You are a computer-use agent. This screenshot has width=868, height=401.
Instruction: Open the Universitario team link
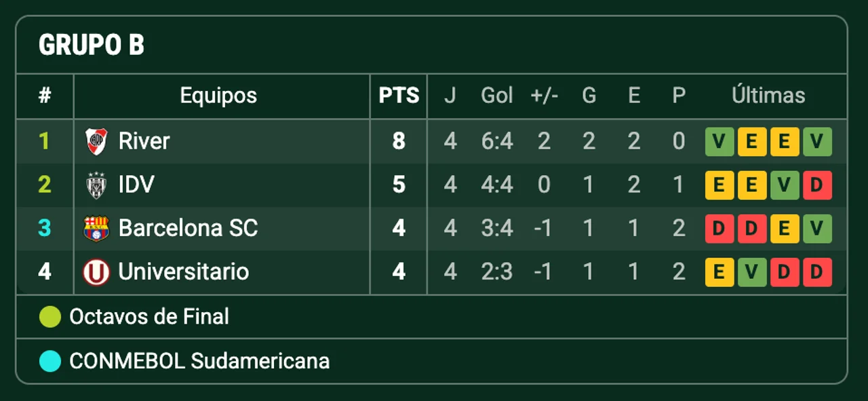tap(183, 271)
